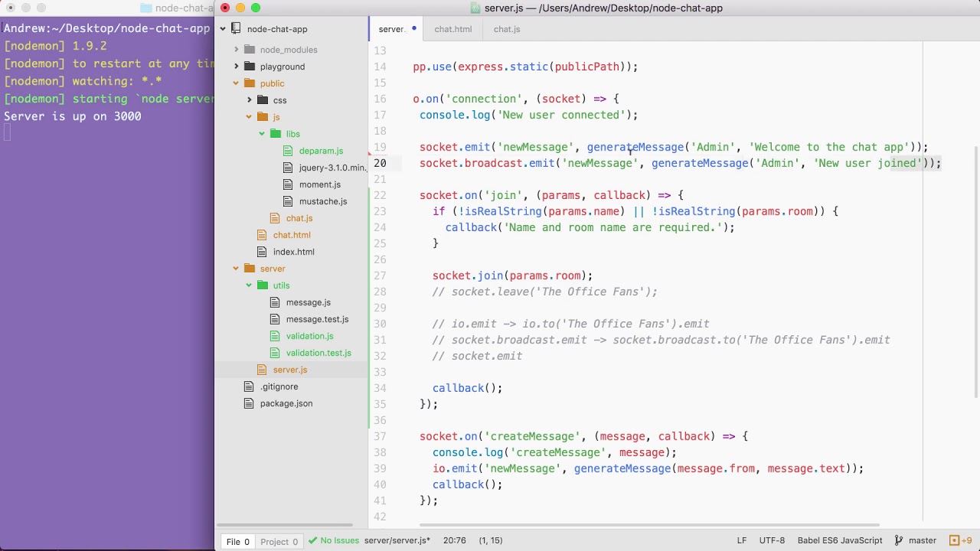Click server/server.js path in status bar
The image size is (980, 551).
397,540
